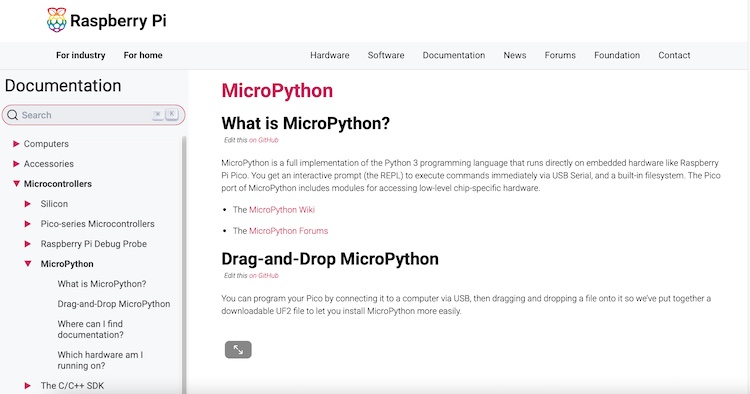Viewport: 750px width, 394px height.
Task: Click the documentation Search field
Action: pos(93,115)
